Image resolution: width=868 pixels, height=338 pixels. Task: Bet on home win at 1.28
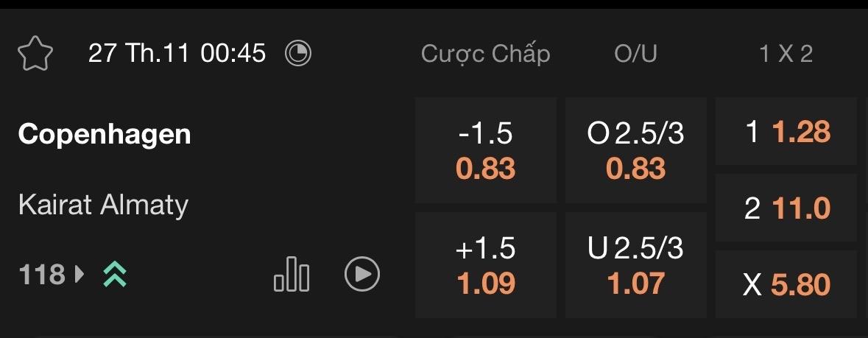[786, 133]
